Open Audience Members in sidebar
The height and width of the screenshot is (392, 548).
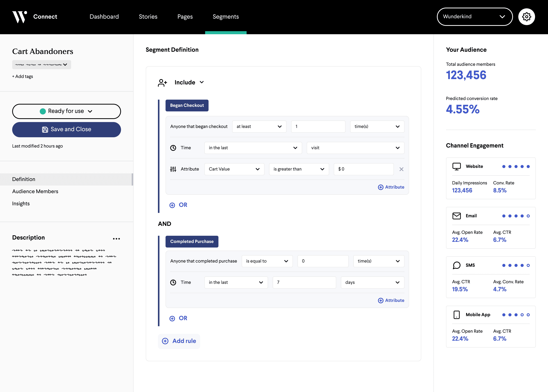pos(35,191)
